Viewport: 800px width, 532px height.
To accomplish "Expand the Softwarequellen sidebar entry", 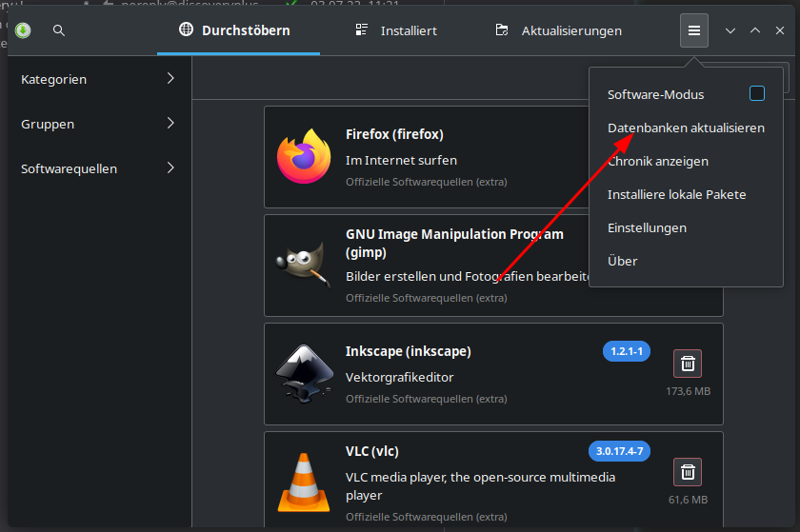I will pos(98,168).
